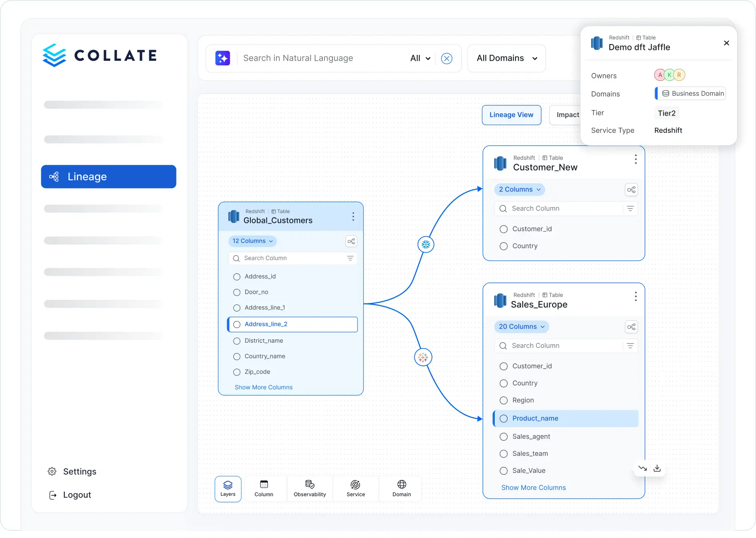Open the All search filter dropdown
This screenshot has width=756, height=538.
pyautogui.click(x=420, y=58)
